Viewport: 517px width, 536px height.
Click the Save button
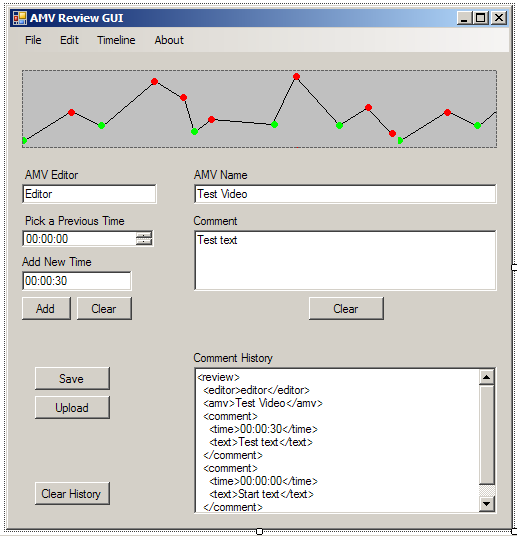coord(72,378)
